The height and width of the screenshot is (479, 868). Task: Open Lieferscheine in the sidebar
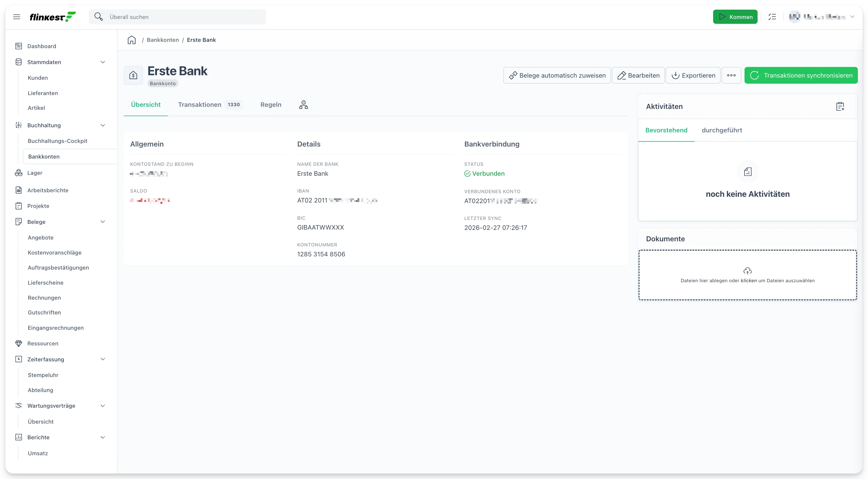coord(45,283)
